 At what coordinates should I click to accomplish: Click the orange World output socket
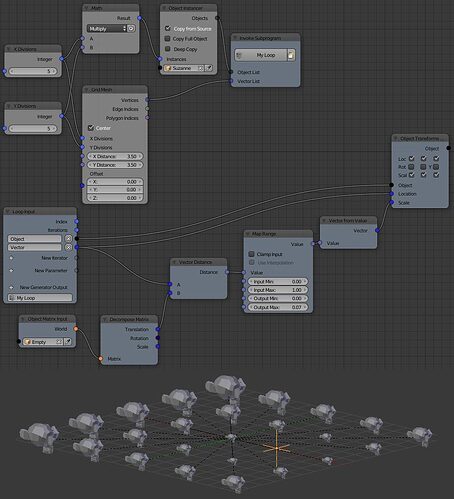[x=76, y=329]
